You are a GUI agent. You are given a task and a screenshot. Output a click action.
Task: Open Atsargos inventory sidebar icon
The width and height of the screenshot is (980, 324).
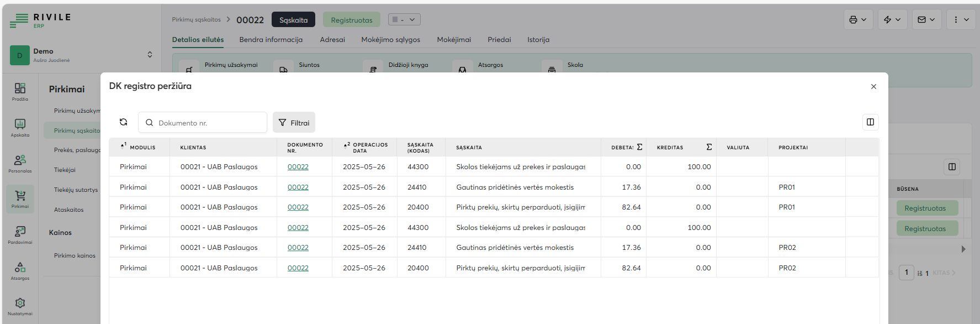click(x=20, y=270)
